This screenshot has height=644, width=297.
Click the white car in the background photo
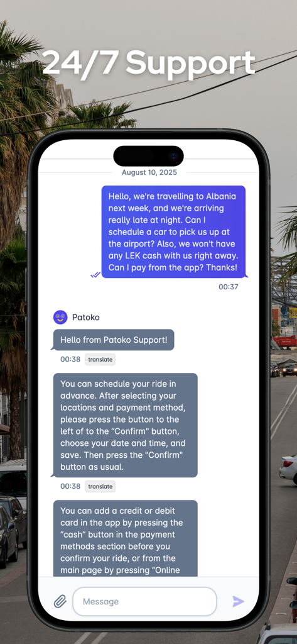tap(288, 468)
